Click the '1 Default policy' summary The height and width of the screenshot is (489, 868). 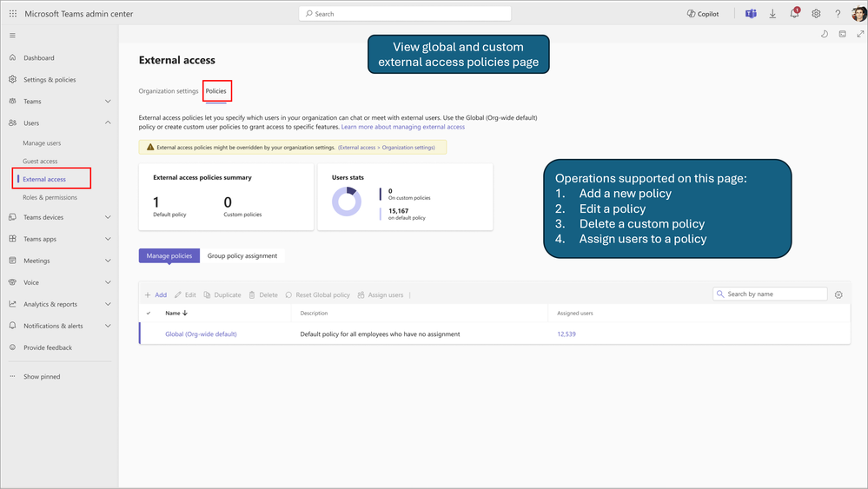click(169, 206)
